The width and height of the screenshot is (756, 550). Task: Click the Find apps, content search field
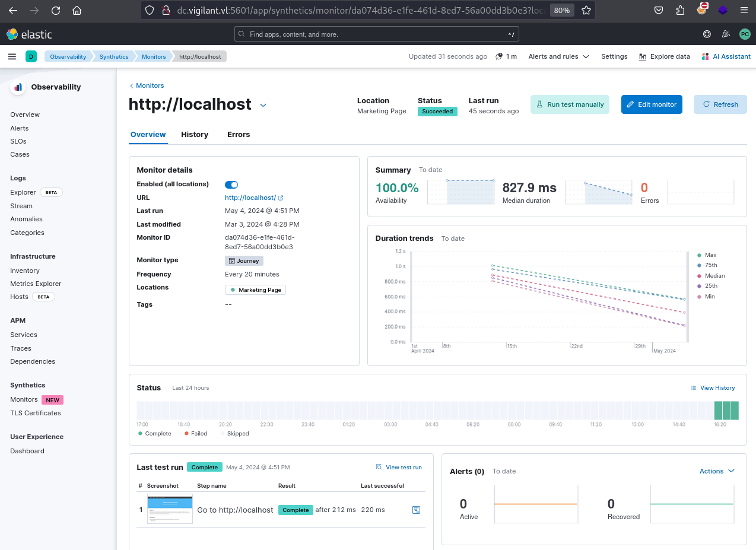point(377,34)
